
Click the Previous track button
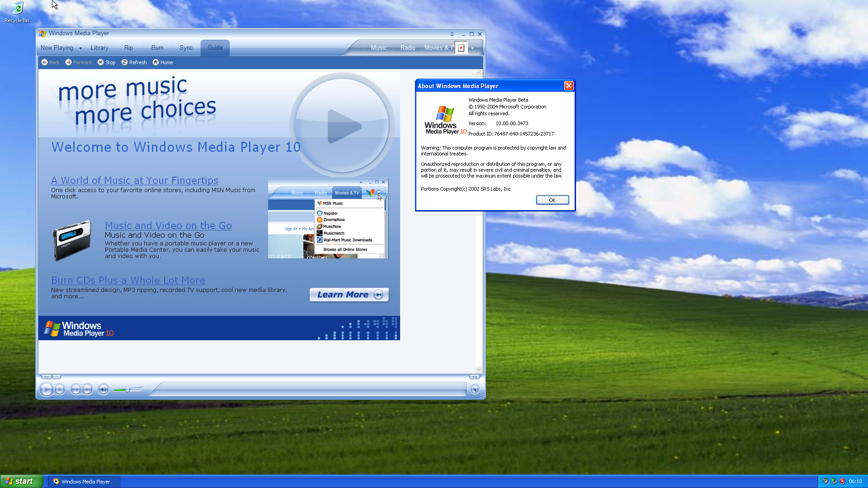click(x=75, y=389)
